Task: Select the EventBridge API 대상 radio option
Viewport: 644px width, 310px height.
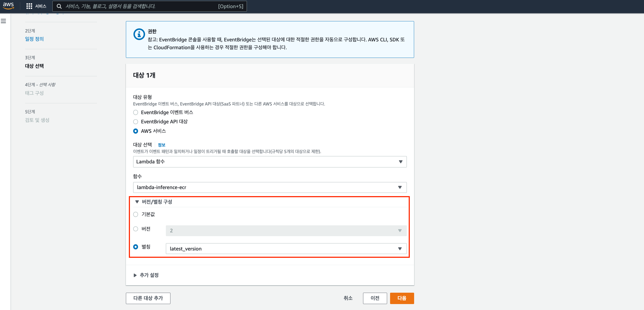Action: [136, 122]
